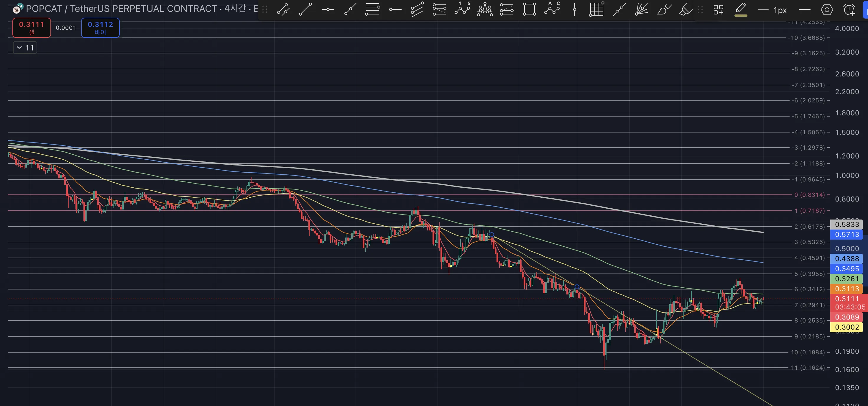The height and width of the screenshot is (406, 868).
Task: Select the Gann fan tool
Action: point(641,9)
